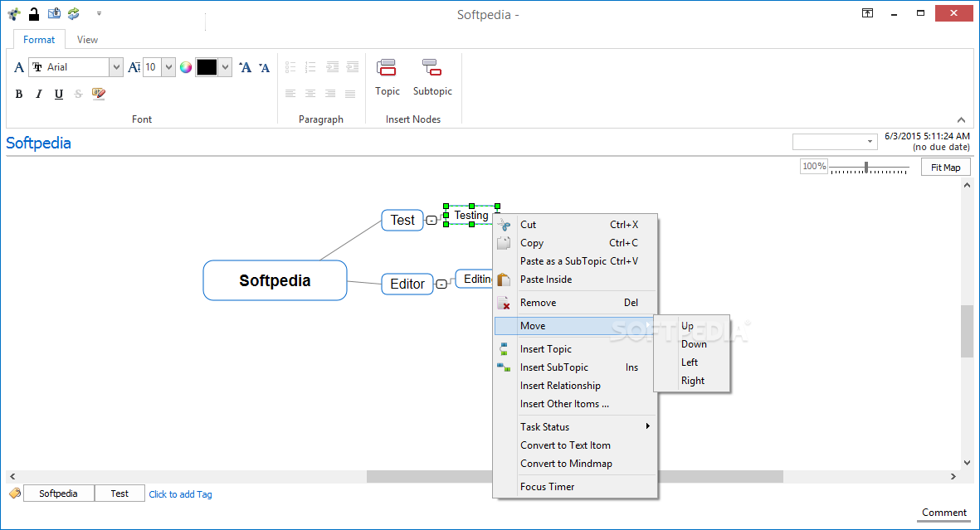The height and width of the screenshot is (530, 980).
Task: Select Down in the Move submenu
Action: pos(692,343)
